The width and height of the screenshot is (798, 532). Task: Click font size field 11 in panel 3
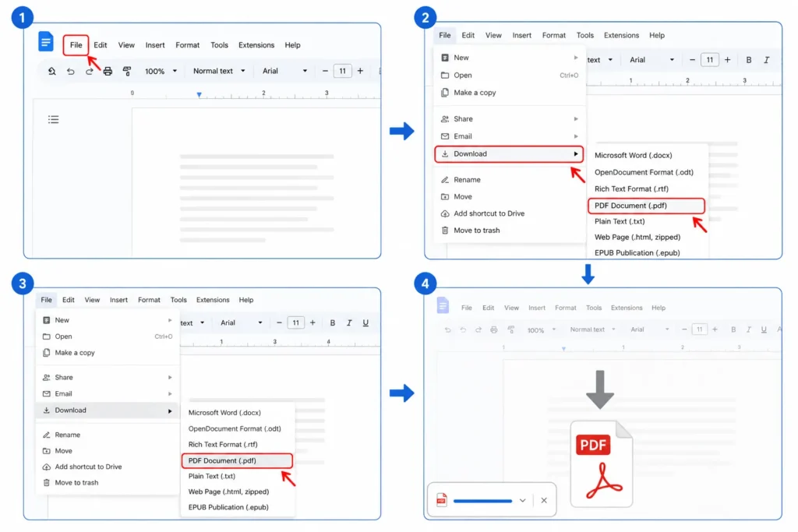tap(295, 323)
